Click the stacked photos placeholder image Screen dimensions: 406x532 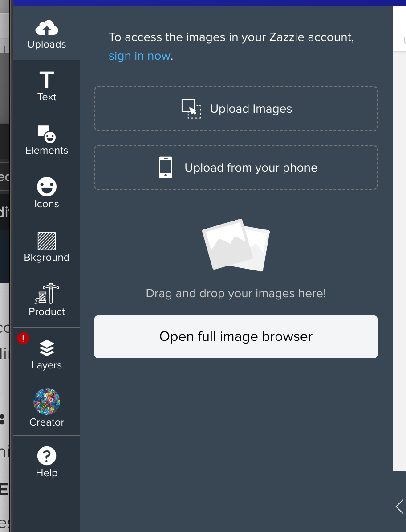(x=236, y=245)
